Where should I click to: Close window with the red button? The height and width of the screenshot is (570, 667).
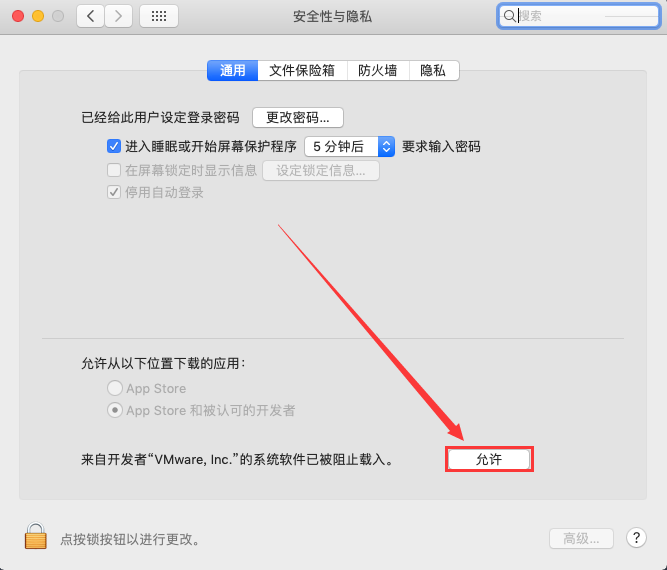pyautogui.click(x=18, y=16)
